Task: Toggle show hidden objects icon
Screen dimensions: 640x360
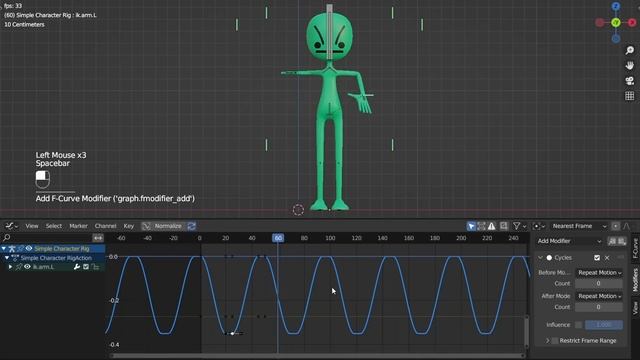Action: pos(481,226)
